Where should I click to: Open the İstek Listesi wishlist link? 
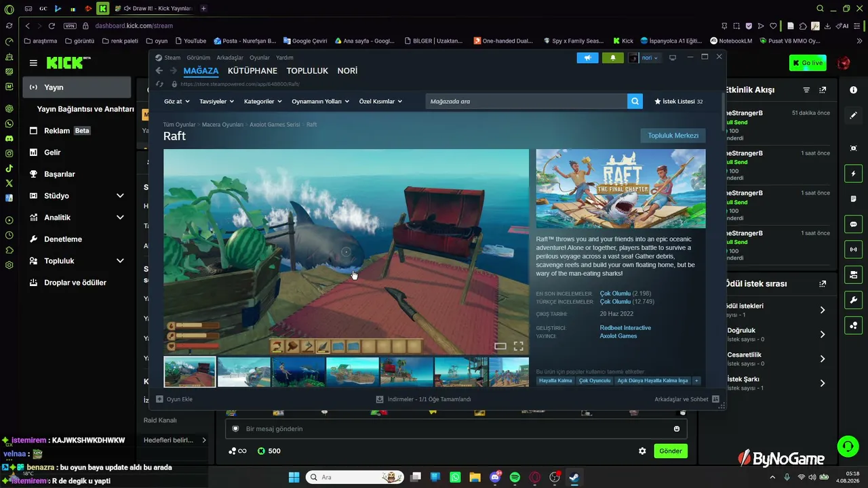click(x=678, y=101)
